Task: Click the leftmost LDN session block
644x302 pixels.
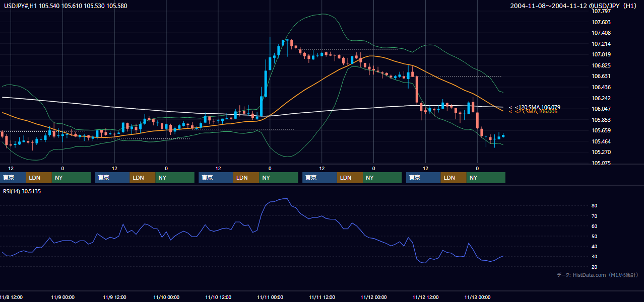Action: [39, 178]
